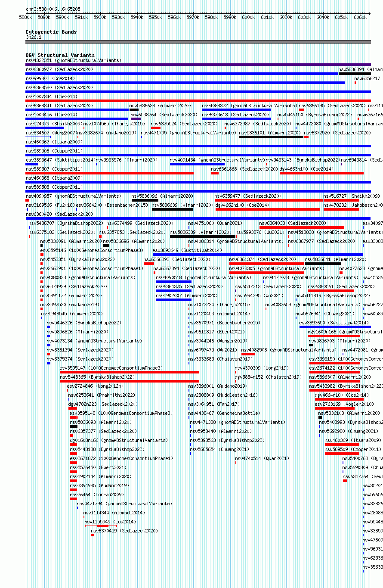This screenshot has width=383, height=588.
Task: Select the purple nsv4322351 feature bar
Action: tap(198, 65)
